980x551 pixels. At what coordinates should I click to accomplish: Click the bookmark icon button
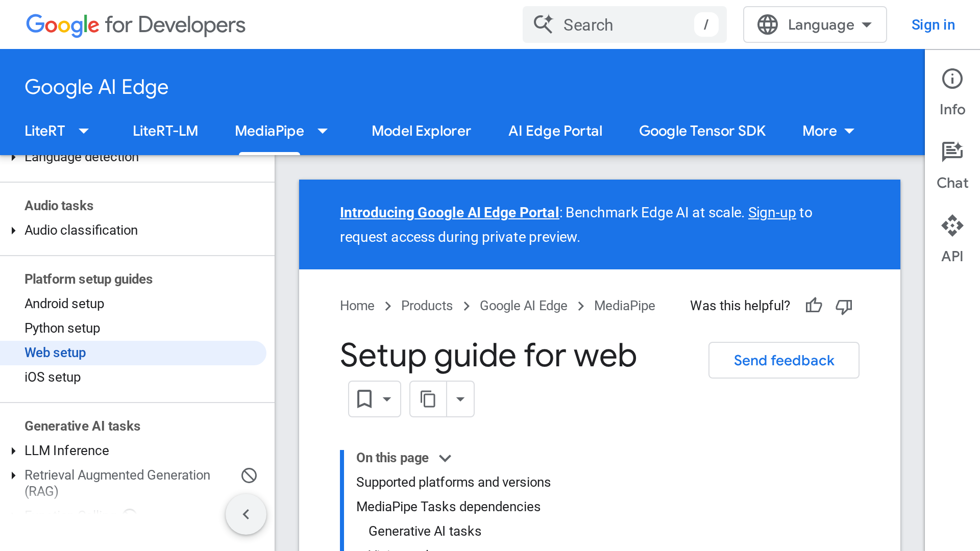click(x=374, y=399)
